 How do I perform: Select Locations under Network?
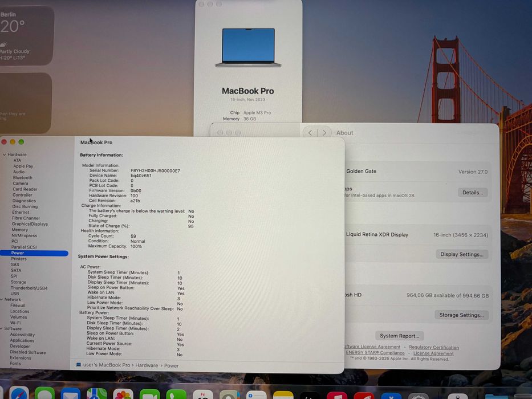pyautogui.click(x=20, y=311)
